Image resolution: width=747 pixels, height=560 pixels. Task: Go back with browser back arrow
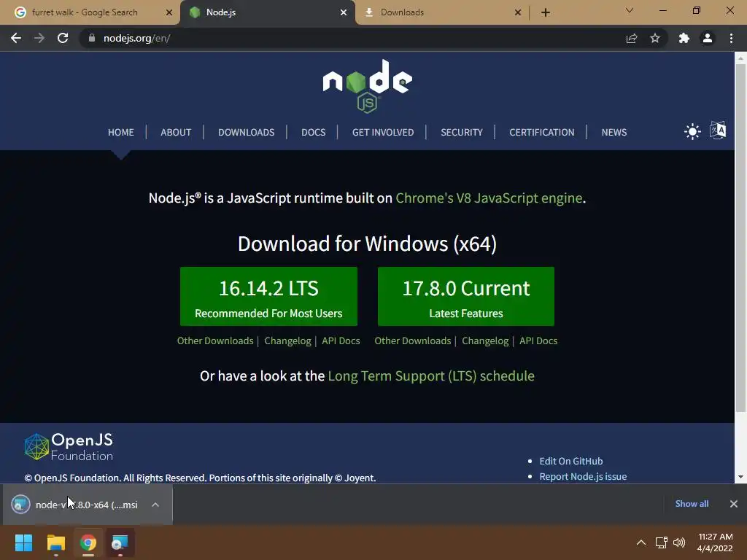point(16,38)
